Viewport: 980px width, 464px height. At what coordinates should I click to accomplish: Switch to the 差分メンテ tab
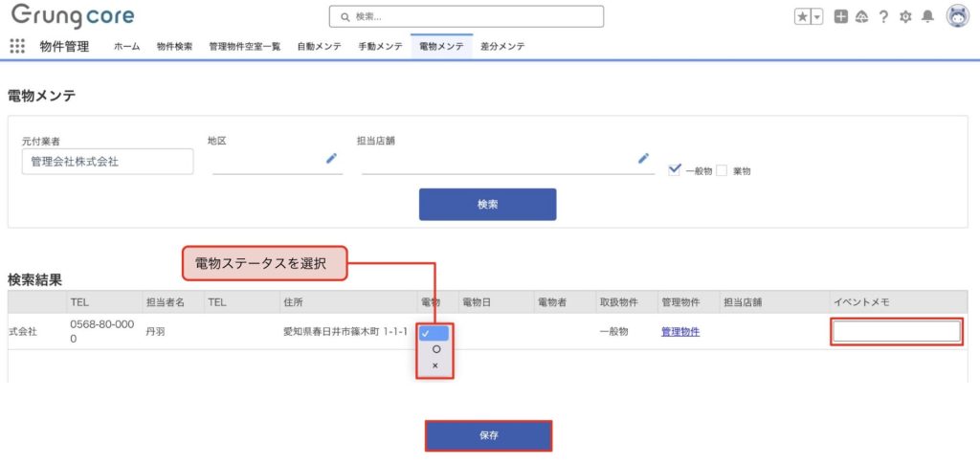point(502,46)
